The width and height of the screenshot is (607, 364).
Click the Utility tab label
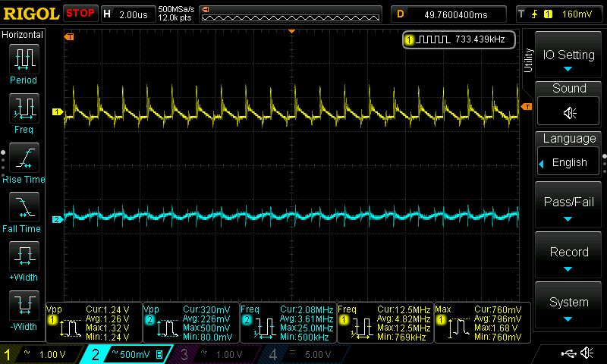click(x=528, y=61)
